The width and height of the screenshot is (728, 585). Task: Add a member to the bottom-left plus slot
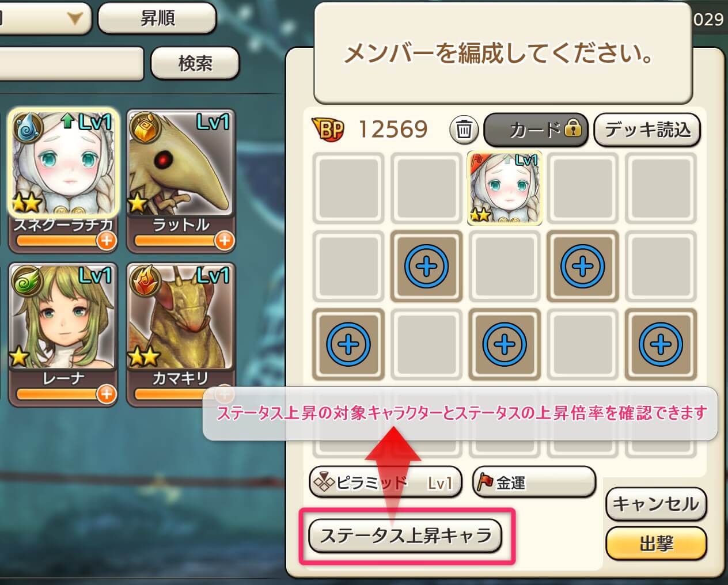pos(348,344)
